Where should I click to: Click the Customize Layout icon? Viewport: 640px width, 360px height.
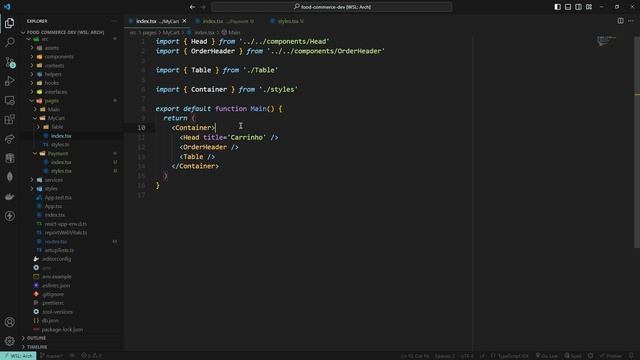click(x=589, y=7)
